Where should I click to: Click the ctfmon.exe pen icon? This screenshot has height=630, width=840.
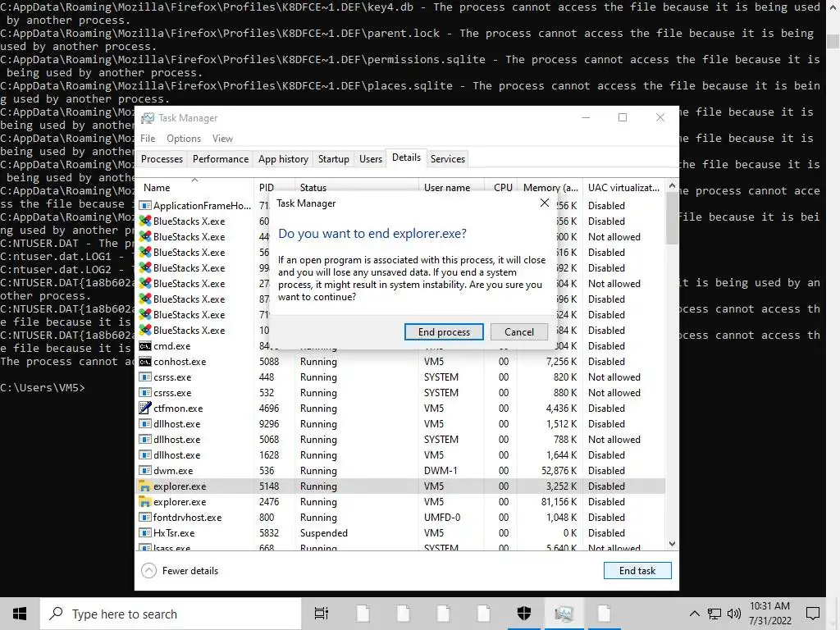(x=144, y=408)
